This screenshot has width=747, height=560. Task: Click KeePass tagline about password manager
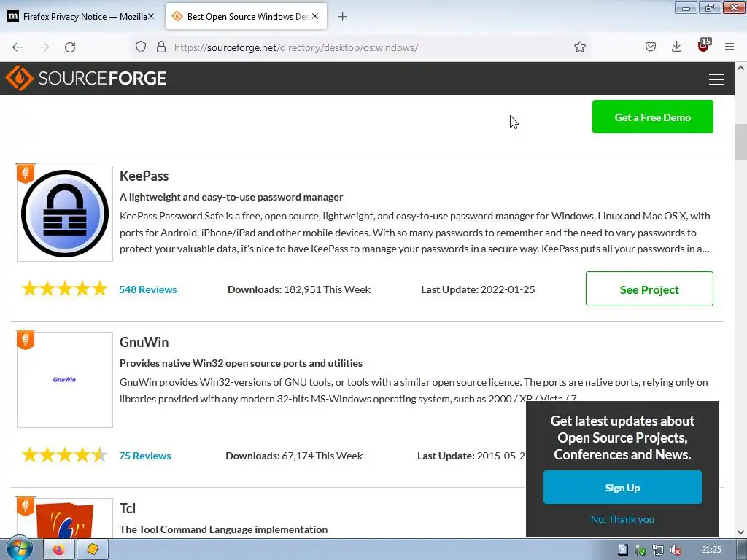tap(231, 197)
